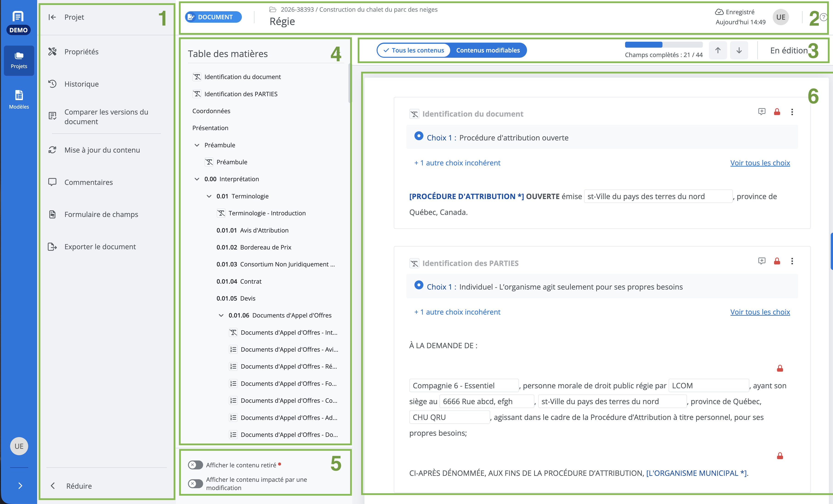Go to previous field with up arrow
Viewport: 833px width, 504px height.
(718, 50)
